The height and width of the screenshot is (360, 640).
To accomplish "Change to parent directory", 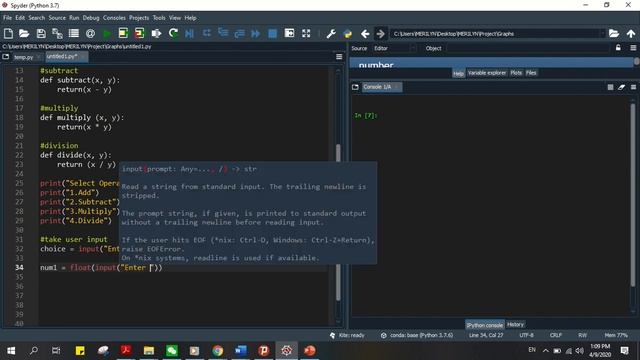I will click(x=631, y=33).
